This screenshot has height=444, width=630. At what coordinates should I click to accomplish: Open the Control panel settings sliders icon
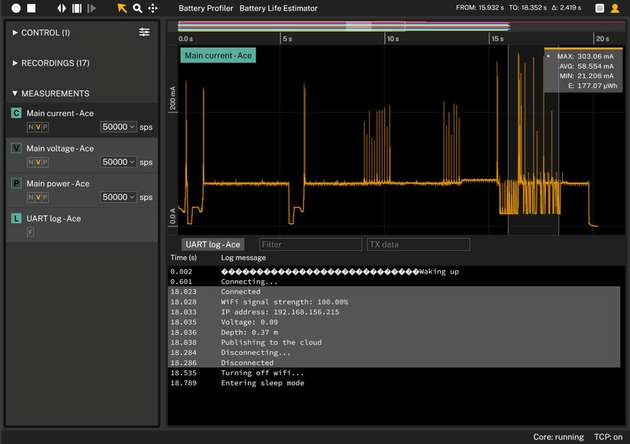pyautogui.click(x=144, y=32)
